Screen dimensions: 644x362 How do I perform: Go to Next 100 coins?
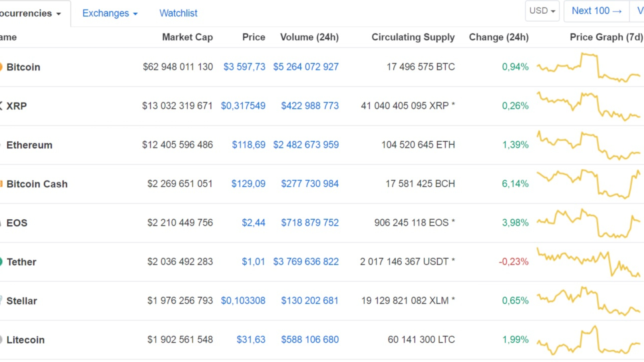point(597,11)
